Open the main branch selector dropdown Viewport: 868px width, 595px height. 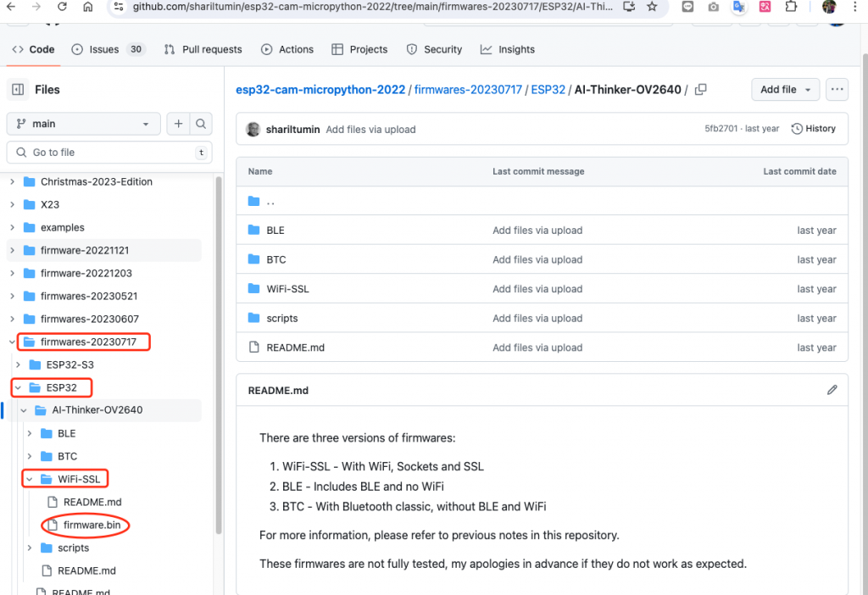[84, 124]
